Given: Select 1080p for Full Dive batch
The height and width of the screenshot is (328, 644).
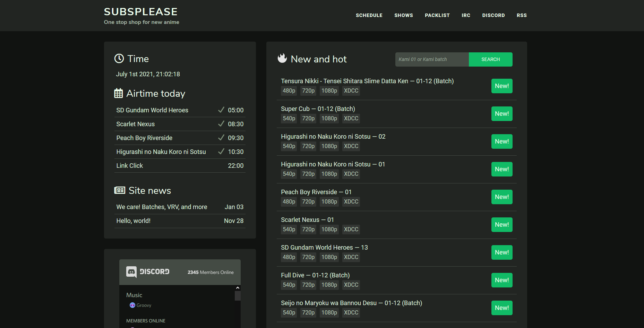Looking at the screenshot, I should [329, 285].
